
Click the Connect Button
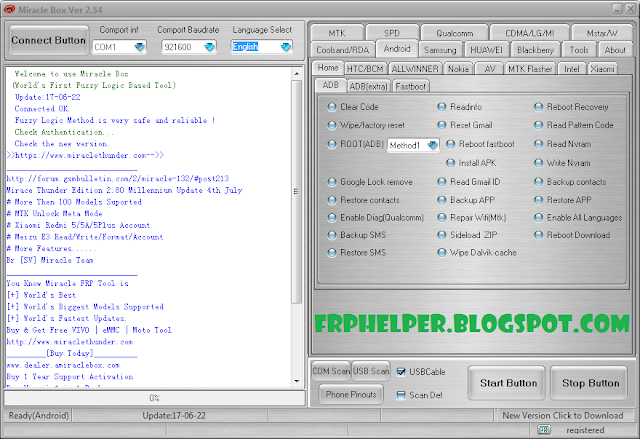coord(48,40)
